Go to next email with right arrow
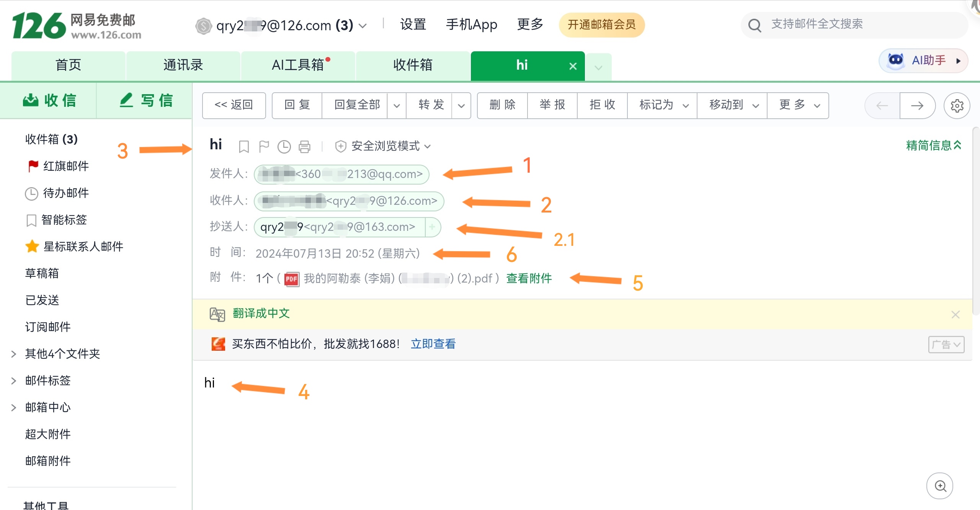 point(917,106)
